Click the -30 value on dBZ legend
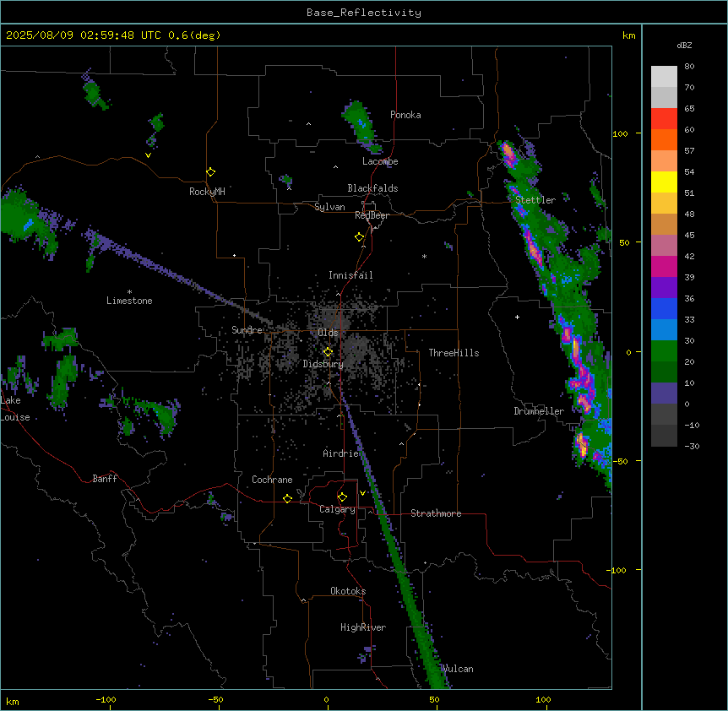Viewport: 728px width, 711px height. point(692,447)
